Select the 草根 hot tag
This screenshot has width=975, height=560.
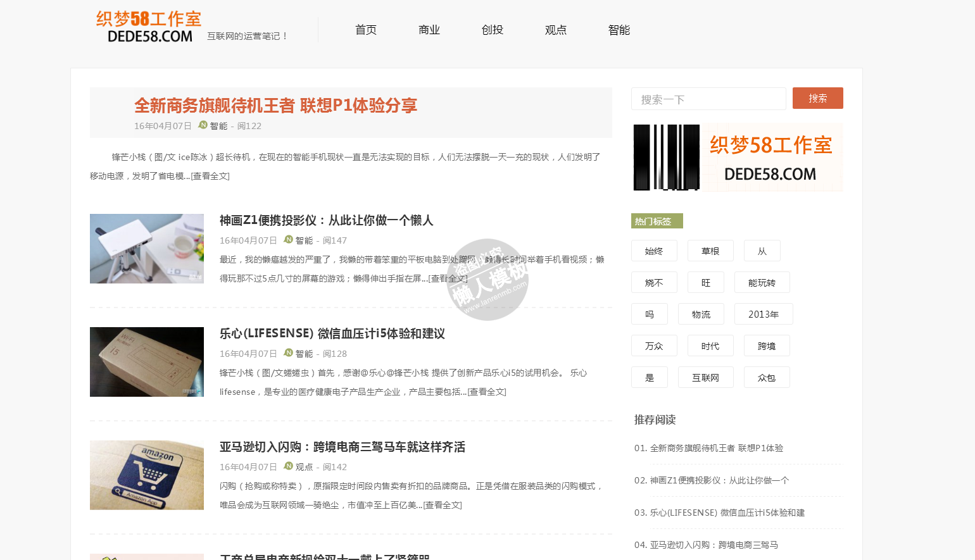point(710,251)
